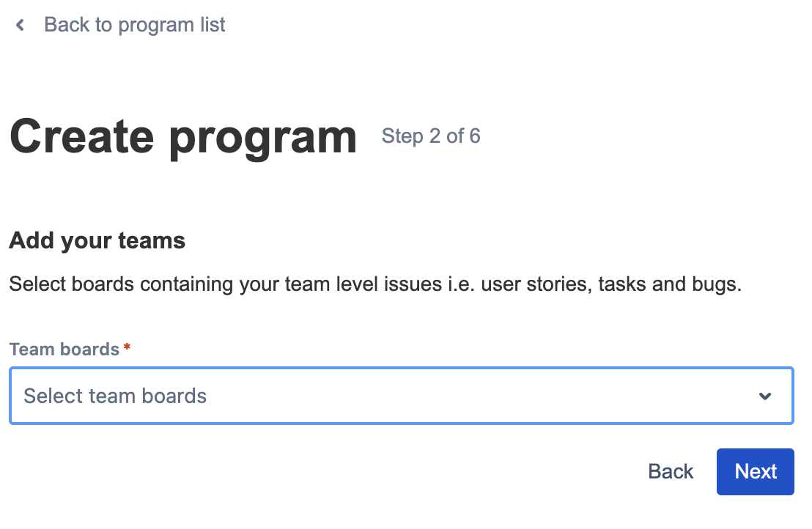Screen dimensions: 812x529
Task: Open the Back to program list link
Action: [134, 25]
